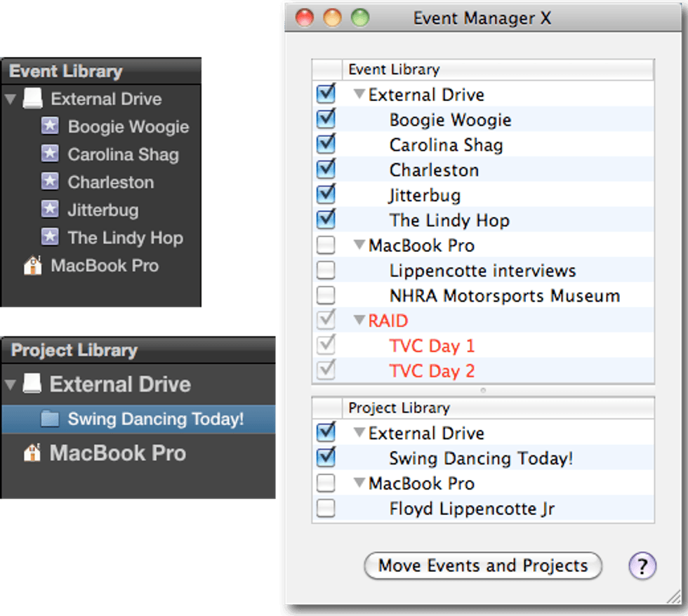Screen dimensions: 688x616
Task: Select the red TVC Day 1 row text
Action: (432, 346)
